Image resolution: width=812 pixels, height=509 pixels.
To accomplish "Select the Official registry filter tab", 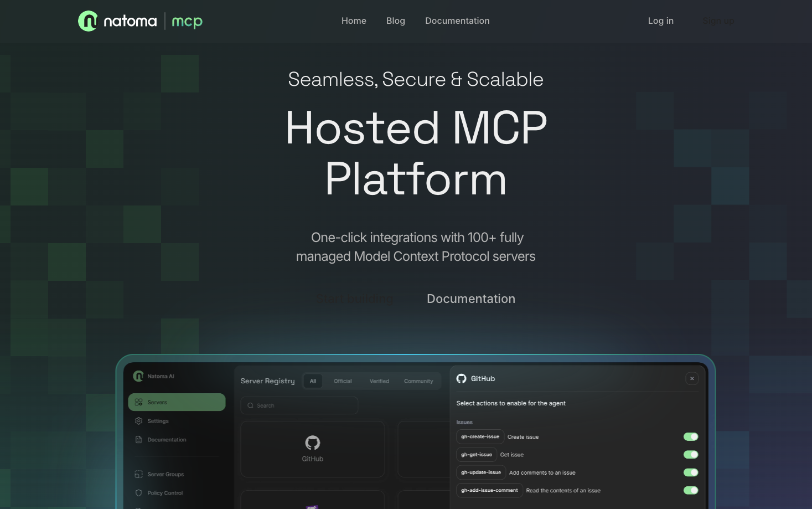I will (343, 381).
